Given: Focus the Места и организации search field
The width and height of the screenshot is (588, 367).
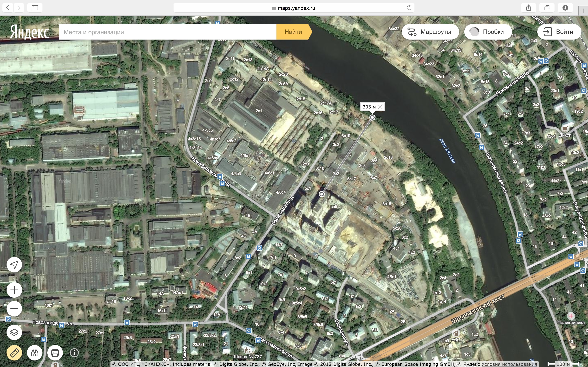Looking at the screenshot, I should pos(168,32).
